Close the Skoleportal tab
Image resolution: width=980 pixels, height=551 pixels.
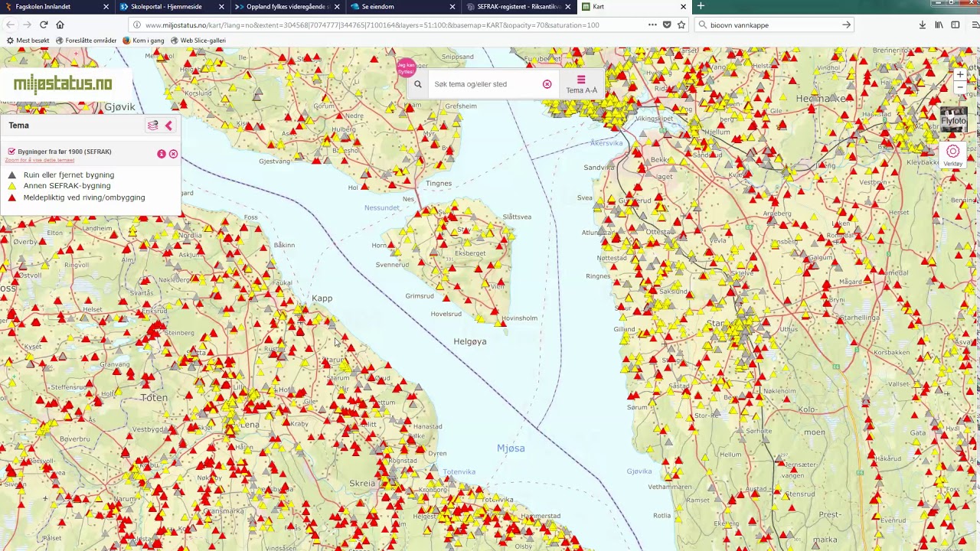pyautogui.click(x=221, y=7)
